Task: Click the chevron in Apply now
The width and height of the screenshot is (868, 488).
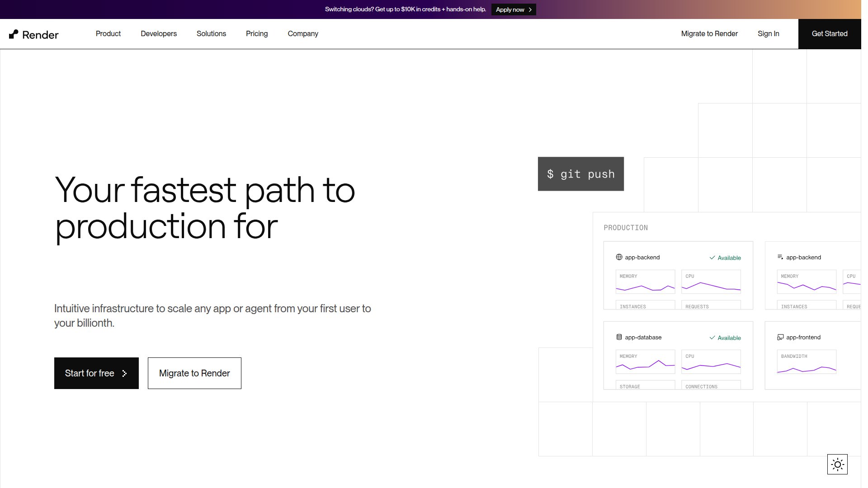Action: [x=530, y=9]
